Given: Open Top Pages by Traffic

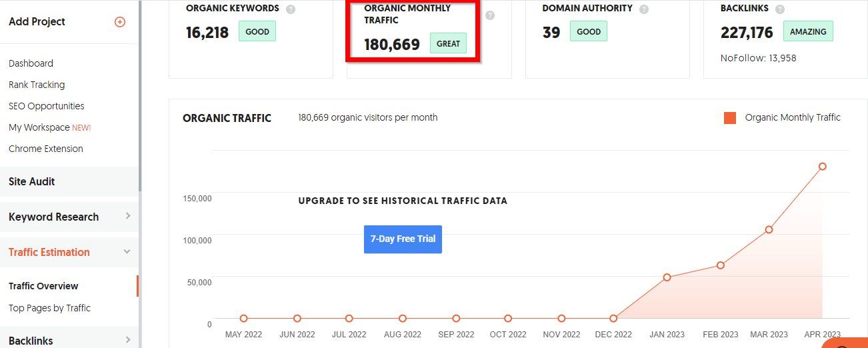Looking at the screenshot, I should point(49,308).
